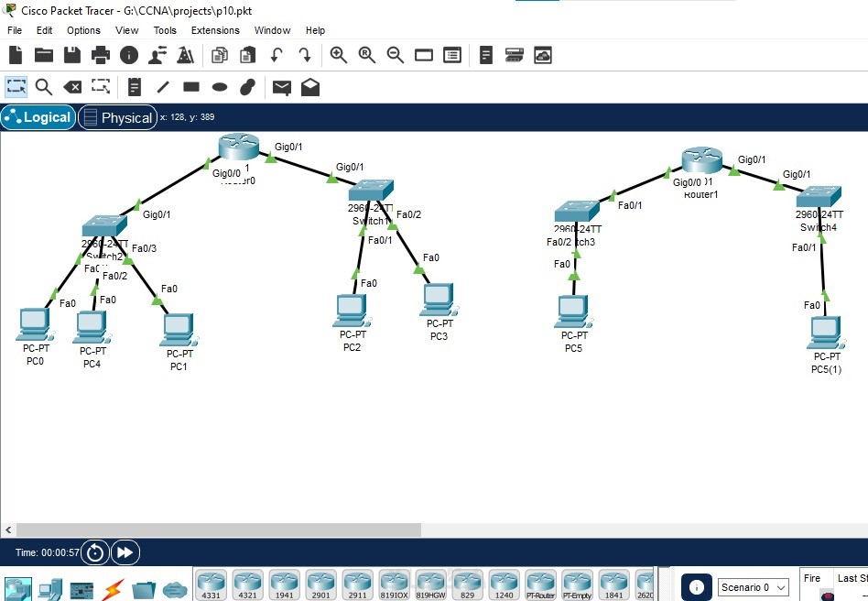Choose the Draw Freeform tool

pyautogui.click(x=247, y=87)
